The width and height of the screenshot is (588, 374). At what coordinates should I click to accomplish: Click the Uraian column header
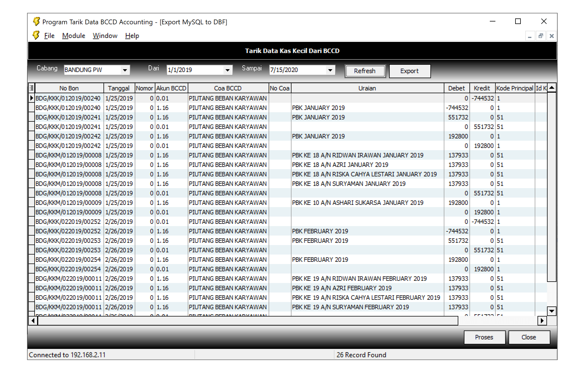tap(367, 88)
